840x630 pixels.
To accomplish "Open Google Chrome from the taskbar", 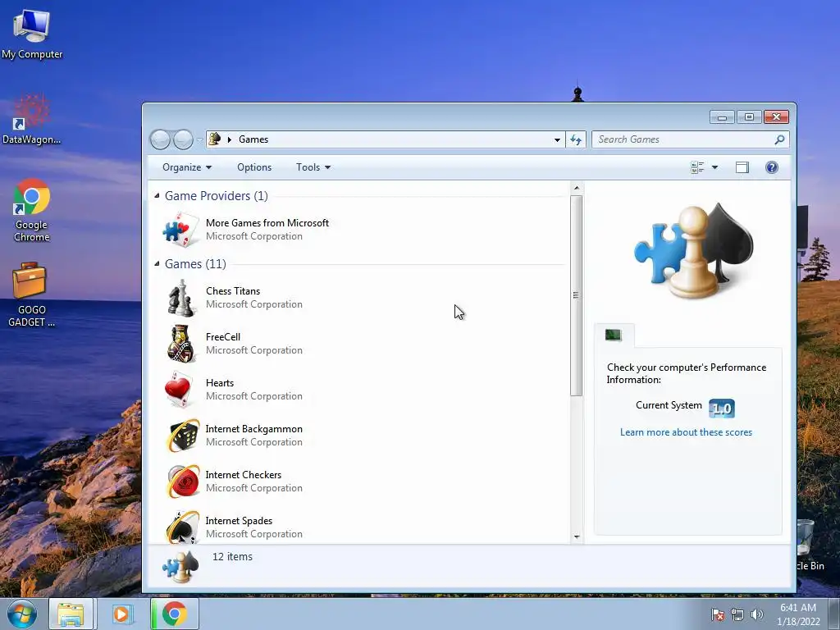I will point(174,614).
